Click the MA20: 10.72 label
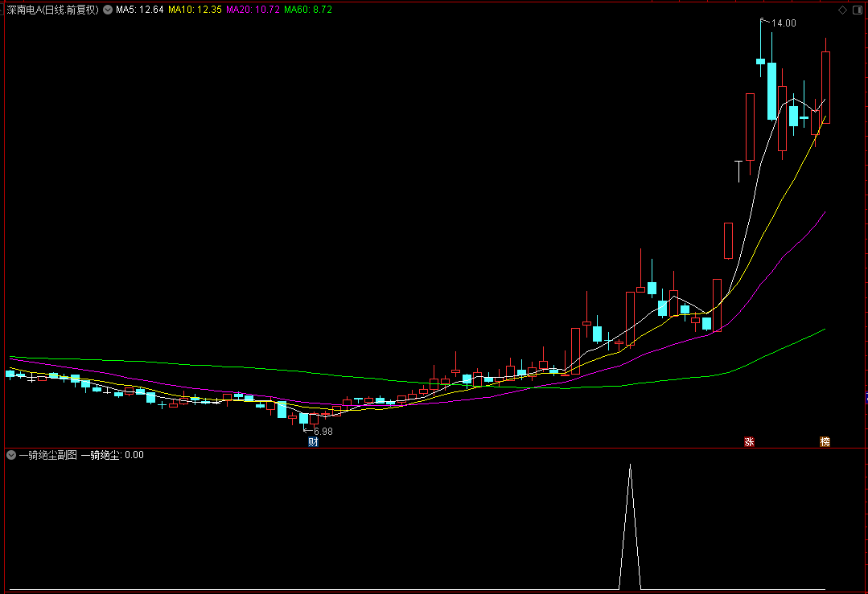 (x=253, y=10)
